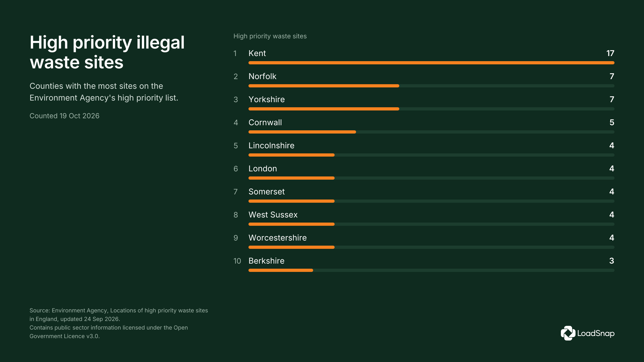Select the Yorkshire county label
Image resolution: width=644 pixels, height=362 pixels.
click(x=267, y=99)
